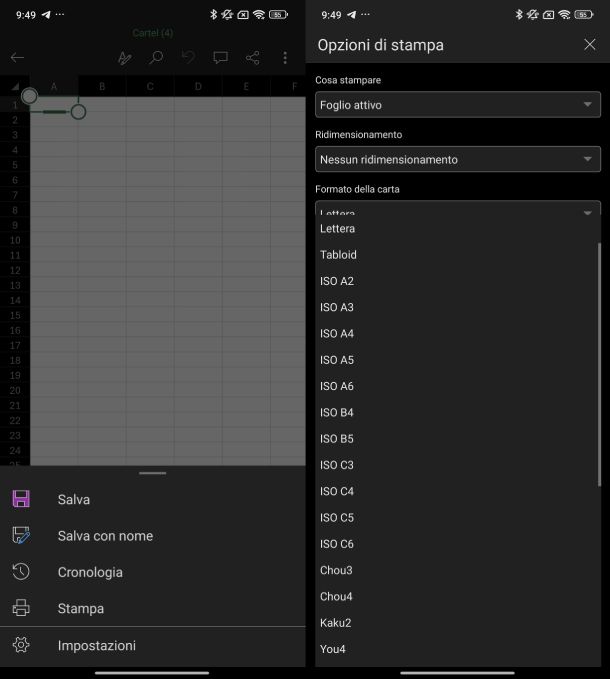The height and width of the screenshot is (679, 610).
Task: Select ISO A4 paper size
Action: click(458, 333)
